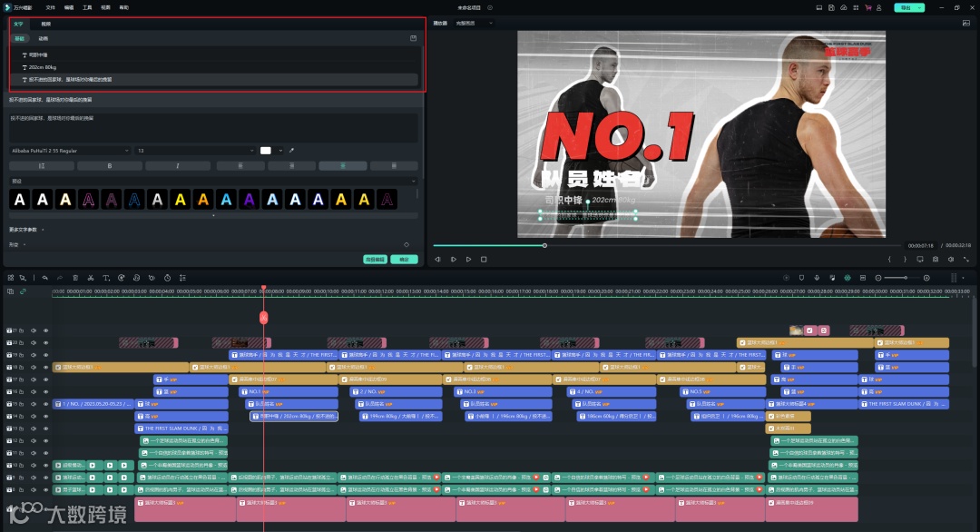Viewport: 980px width, 532px height.
Task: Click the Redo arrow in timeline toolbar
Action: [60, 278]
